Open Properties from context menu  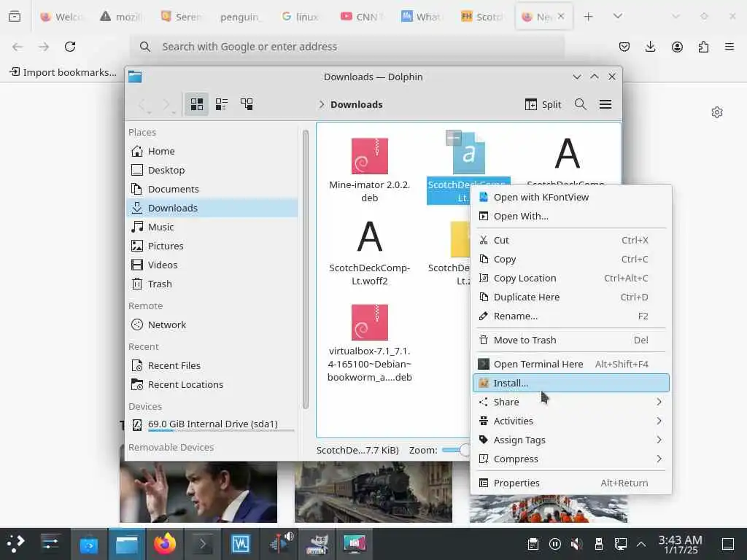pyautogui.click(x=571, y=483)
